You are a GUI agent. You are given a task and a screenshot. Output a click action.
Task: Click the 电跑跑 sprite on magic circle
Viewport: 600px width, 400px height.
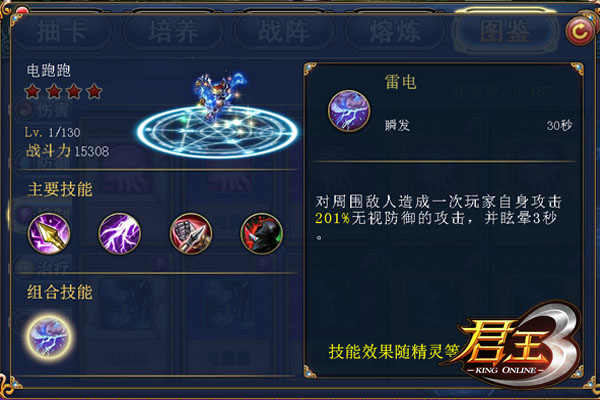pyautogui.click(x=219, y=95)
